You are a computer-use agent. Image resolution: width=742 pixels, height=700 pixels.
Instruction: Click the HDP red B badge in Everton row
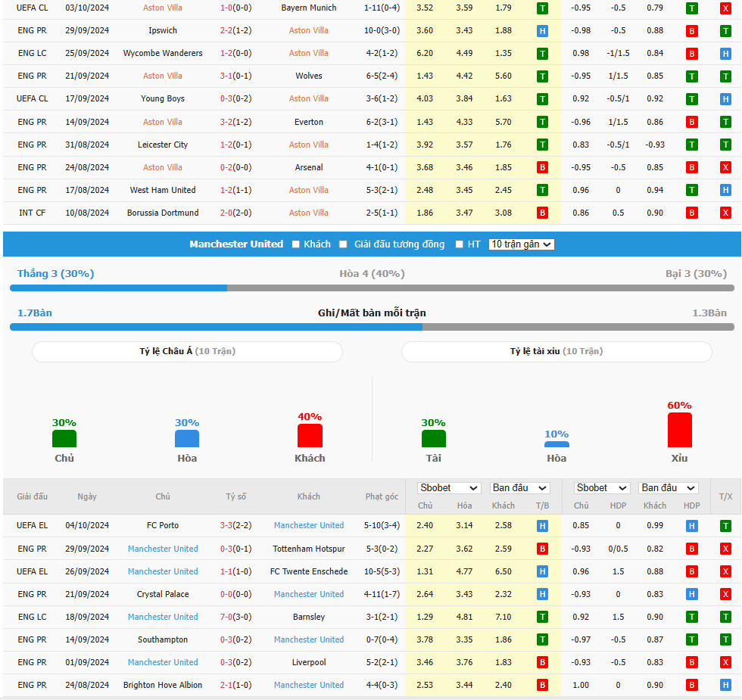click(x=692, y=122)
